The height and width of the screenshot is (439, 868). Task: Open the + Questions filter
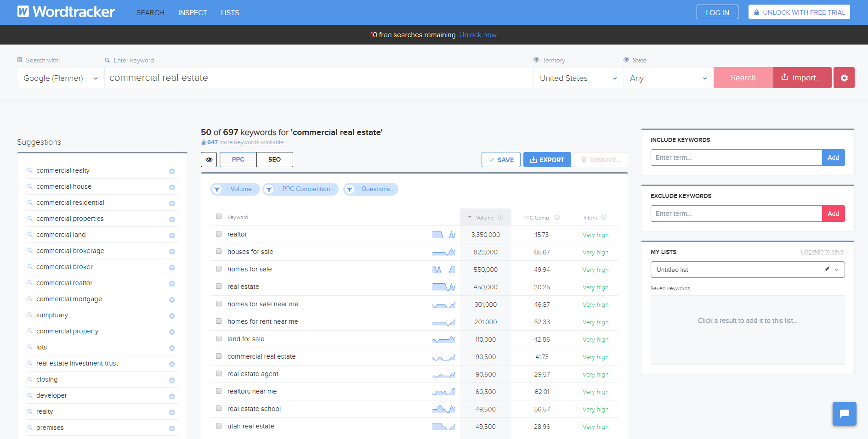371,189
